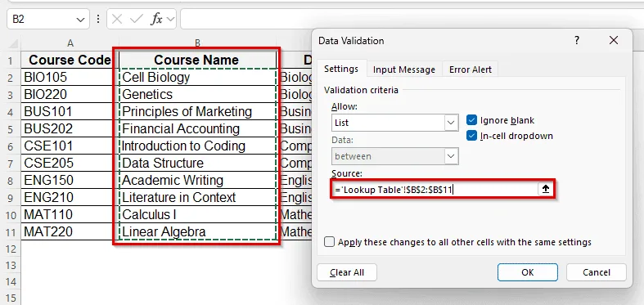Image resolution: width=644 pixels, height=305 pixels.
Task: Switch to the Error Alert tab
Action: pos(471,70)
